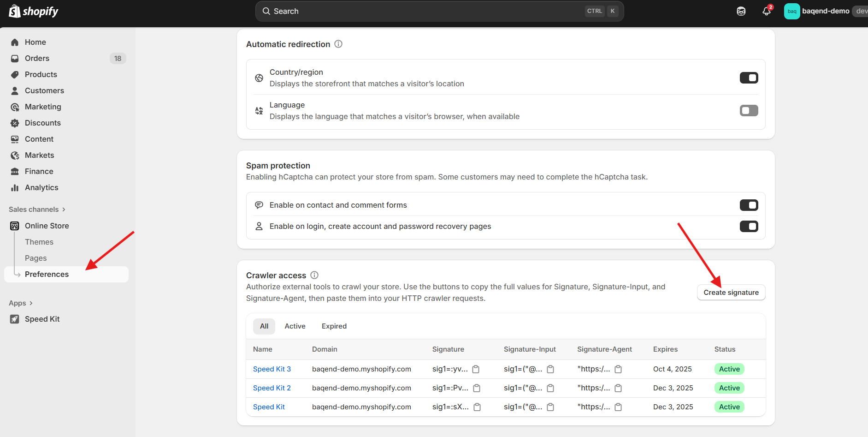Open the Speed Kit 3 signature link
Screen dimensions: 868x437
click(272, 369)
